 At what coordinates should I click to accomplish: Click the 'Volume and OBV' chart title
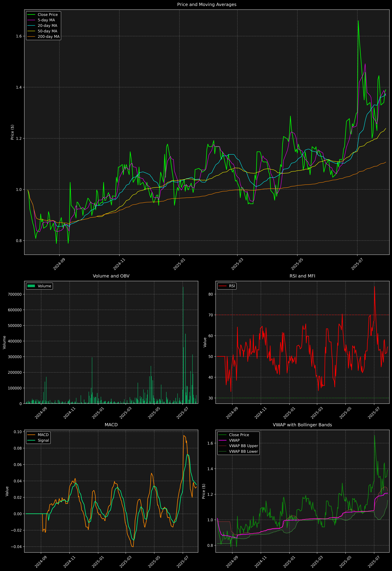(x=111, y=276)
